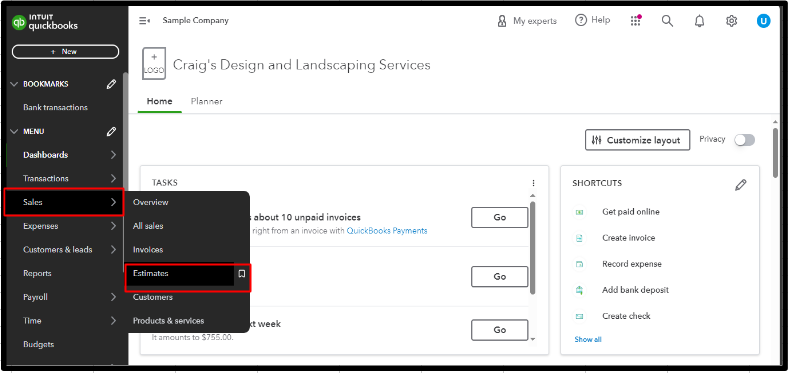Select Estimates in Sales submenu
788x373 pixels.
(x=151, y=273)
